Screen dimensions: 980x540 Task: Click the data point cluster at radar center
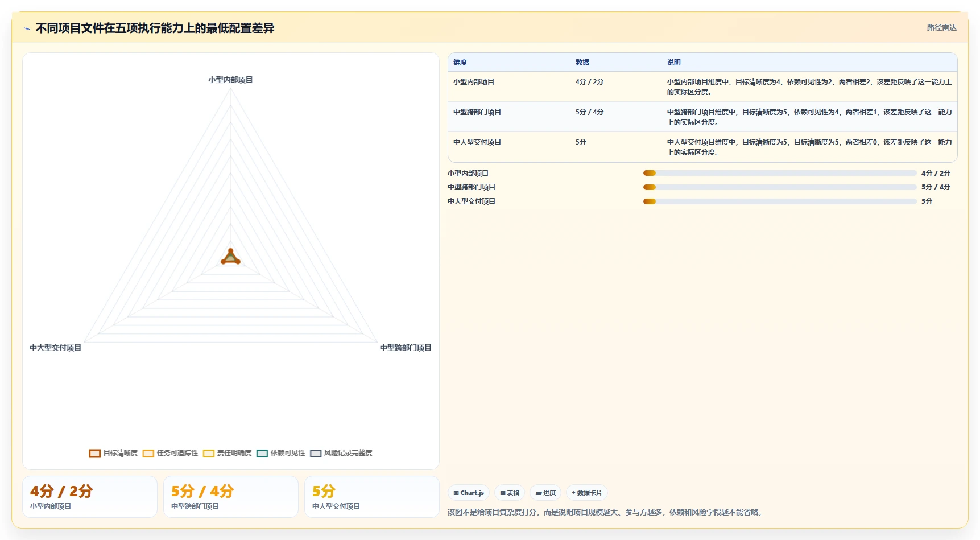pos(230,257)
